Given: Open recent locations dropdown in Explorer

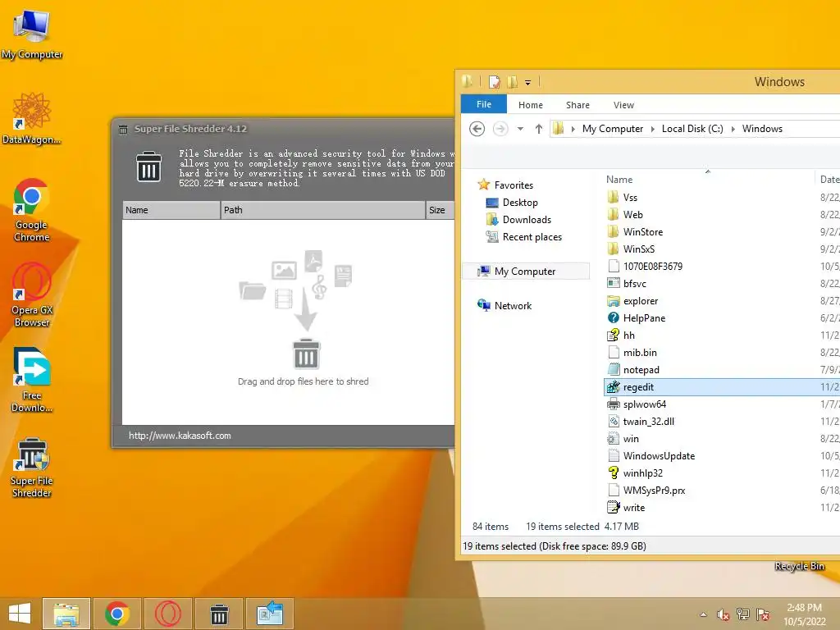Looking at the screenshot, I should pyautogui.click(x=520, y=129).
